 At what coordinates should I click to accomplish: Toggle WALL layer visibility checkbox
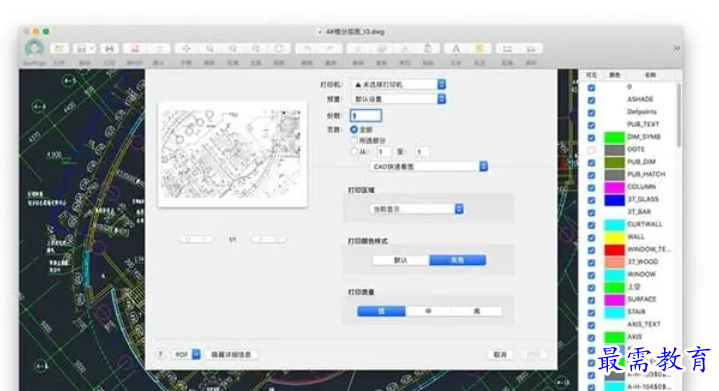click(x=592, y=237)
